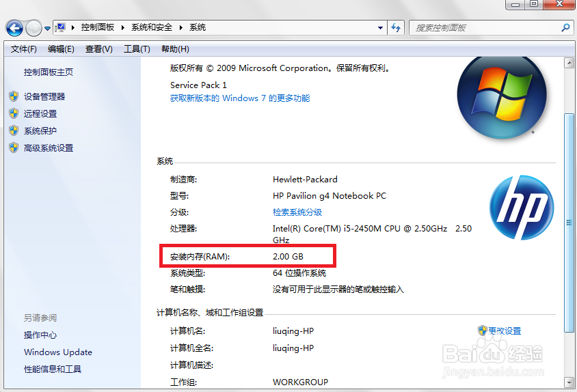Select Service Pack 1 text
The image size is (577, 392).
tap(198, 85)
